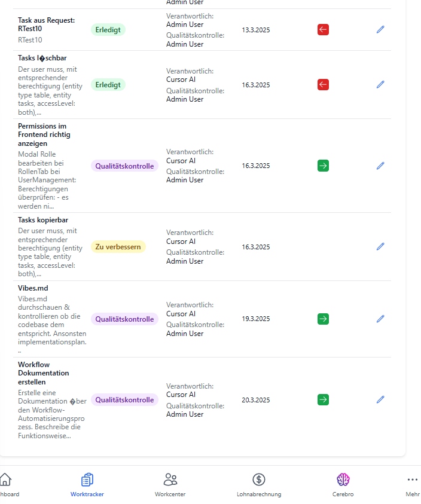The width and height of the screenshot is (421, 504).
Task: Click date 16.3.2025 in Tasks löschbar row
Action: [x=256, y=85]
